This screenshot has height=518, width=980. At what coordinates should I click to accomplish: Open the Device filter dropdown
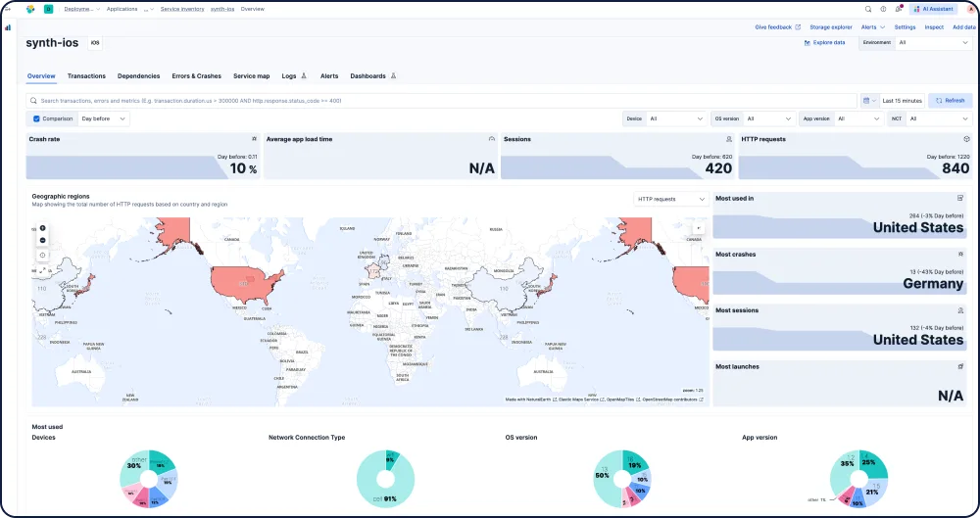(676, 118)
